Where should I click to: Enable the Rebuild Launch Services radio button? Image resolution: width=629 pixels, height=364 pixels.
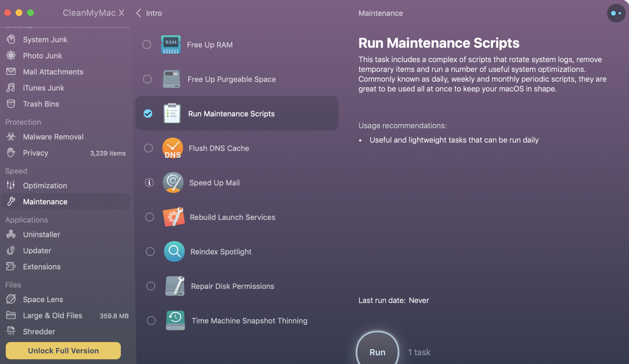(x=149, y=217)
